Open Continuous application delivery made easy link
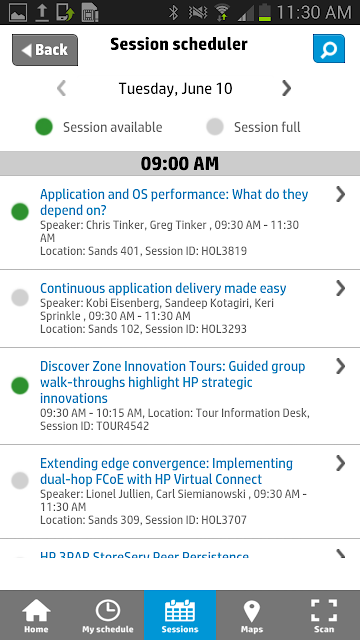This screenshot has height=640, width=360. pos(163,288)
